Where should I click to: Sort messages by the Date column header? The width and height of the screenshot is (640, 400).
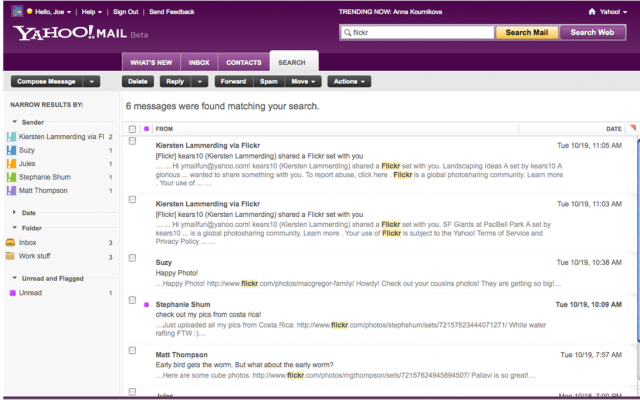[613, 129]
